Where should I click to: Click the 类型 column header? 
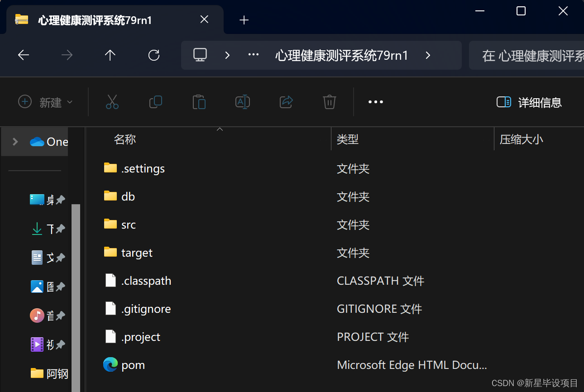click(347, 139)
